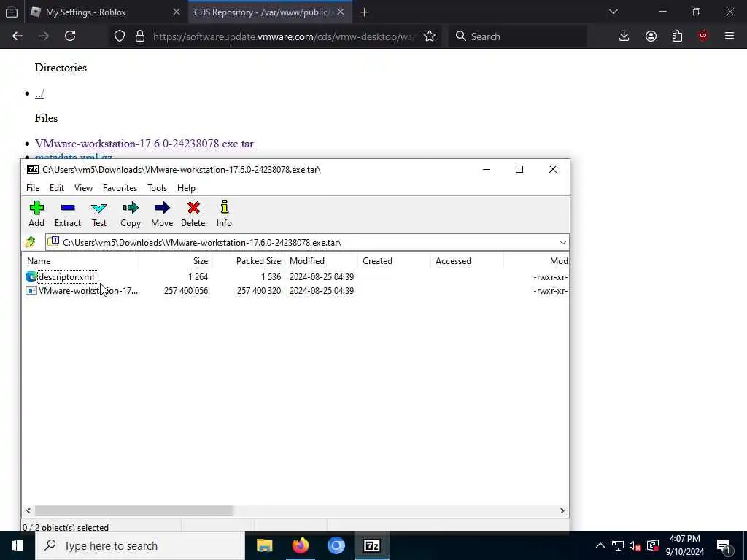The image size is (747, 560).
Task: Open the Edit menu
Action: coord(57,188)
